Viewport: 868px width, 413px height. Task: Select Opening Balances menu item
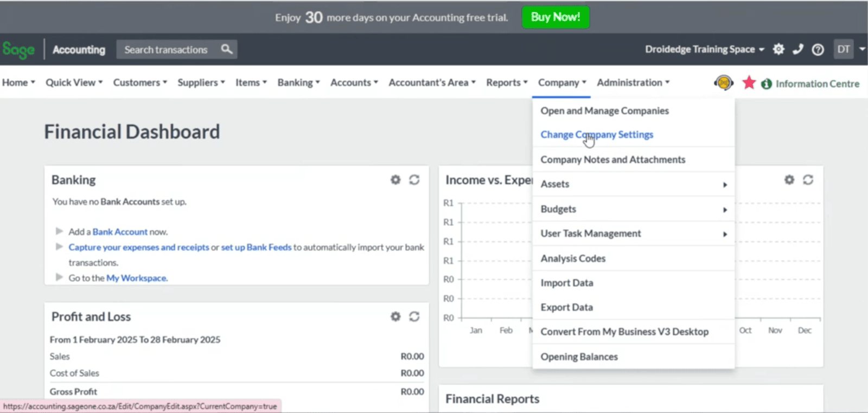(x=634, y=357)
